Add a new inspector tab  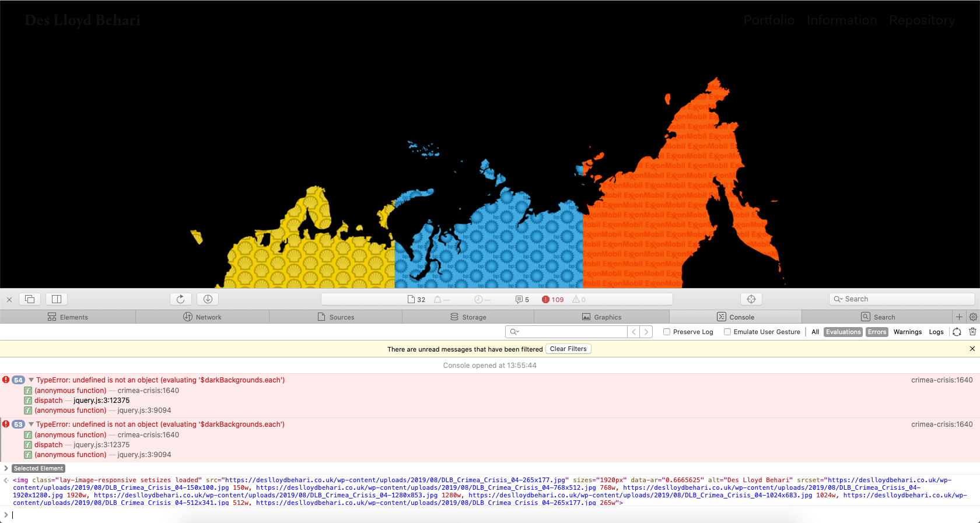(959, 317)
